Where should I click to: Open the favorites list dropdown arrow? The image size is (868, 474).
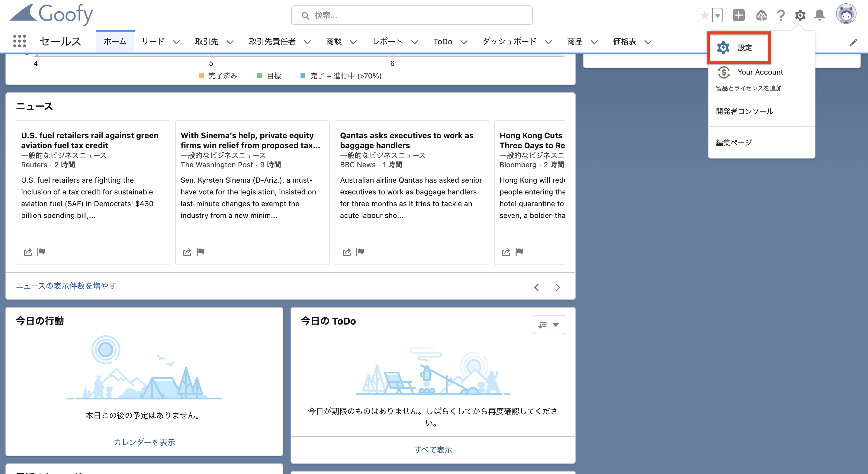pyautogui.click(x=717, y=15)
